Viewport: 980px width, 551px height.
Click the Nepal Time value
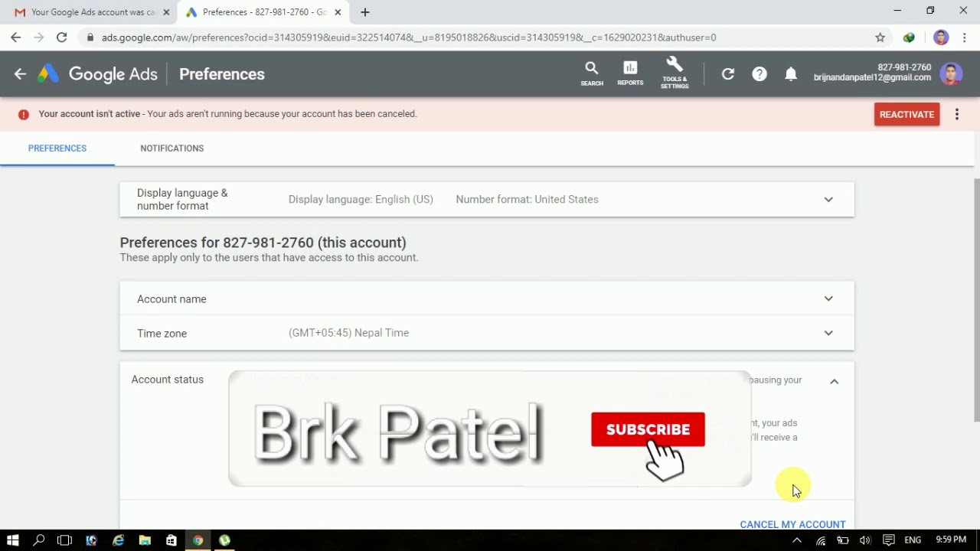tap(348, 333)
